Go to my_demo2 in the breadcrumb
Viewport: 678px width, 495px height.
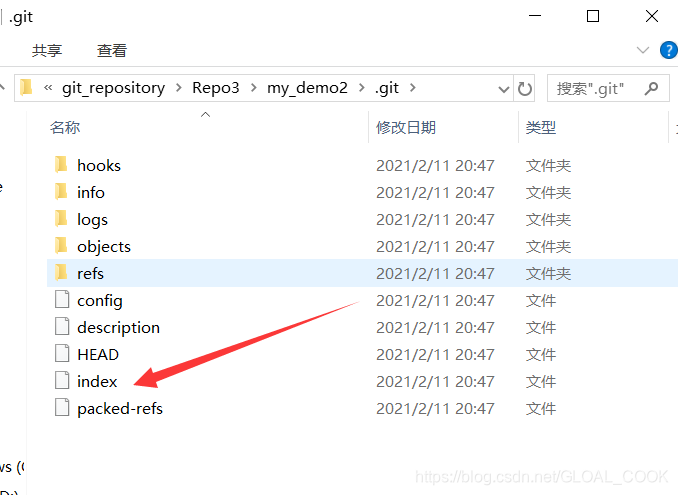(x=307, y=88)
